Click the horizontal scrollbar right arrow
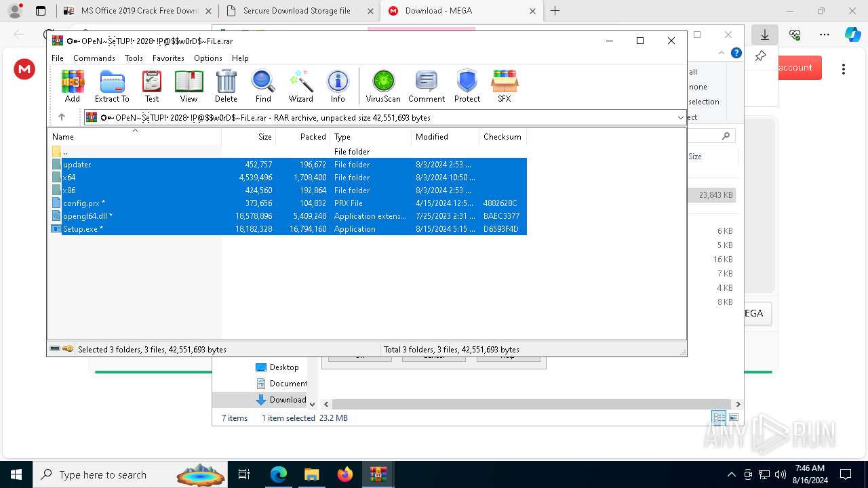This screenshot has width=868, height=488. point(738,404)
